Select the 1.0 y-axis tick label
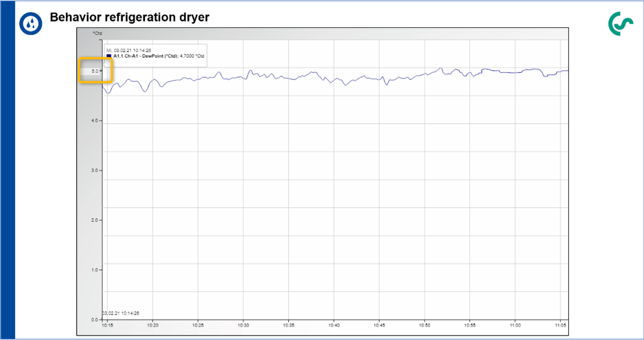 click(95, 270)
